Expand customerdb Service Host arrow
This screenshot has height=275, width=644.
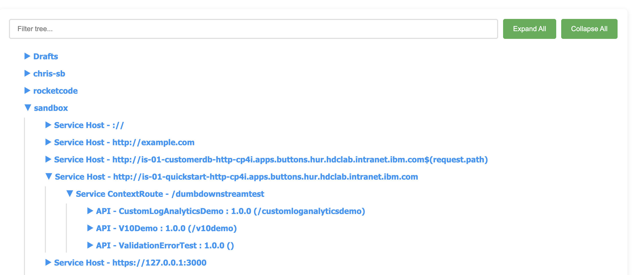(x=48, y=159)
